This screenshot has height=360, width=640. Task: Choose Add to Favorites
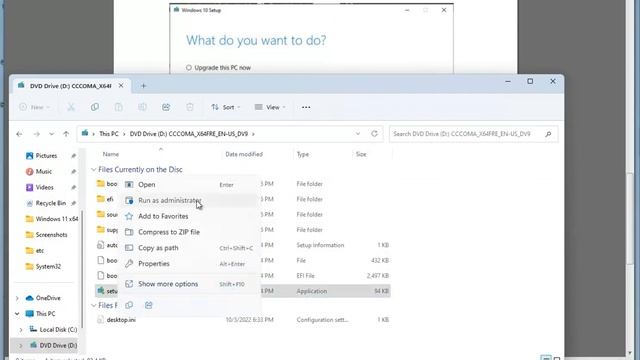coord(189,216)
